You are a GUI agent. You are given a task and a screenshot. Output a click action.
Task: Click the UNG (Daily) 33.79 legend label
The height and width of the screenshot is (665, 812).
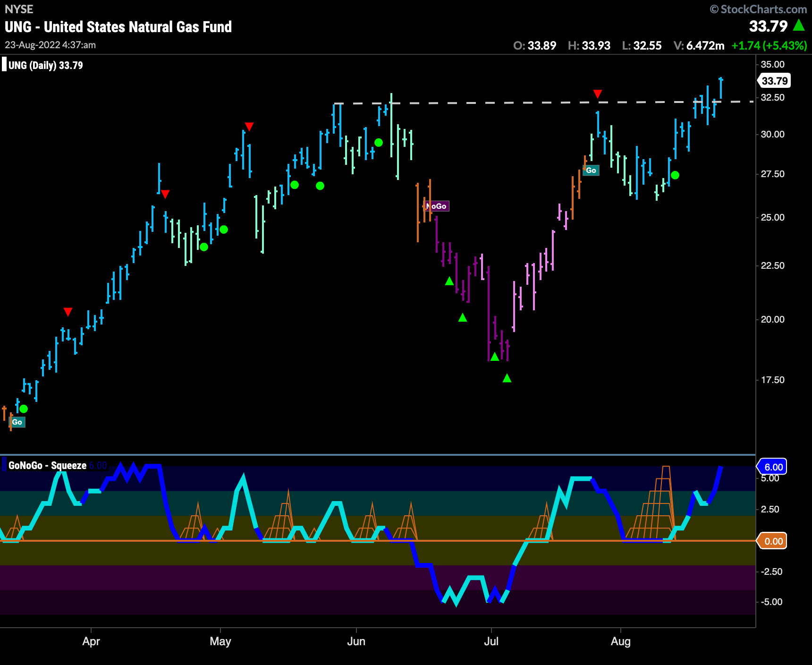(45, 65)
